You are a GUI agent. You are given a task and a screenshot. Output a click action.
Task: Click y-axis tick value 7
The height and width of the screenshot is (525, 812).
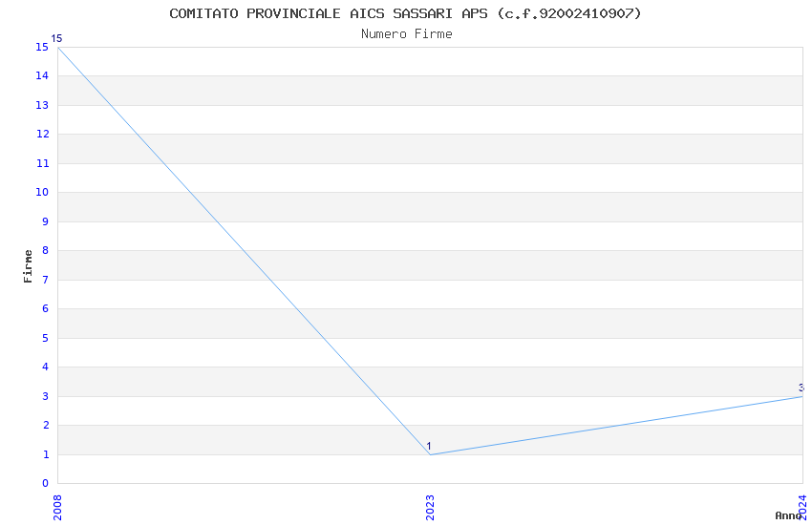(46, 281)
